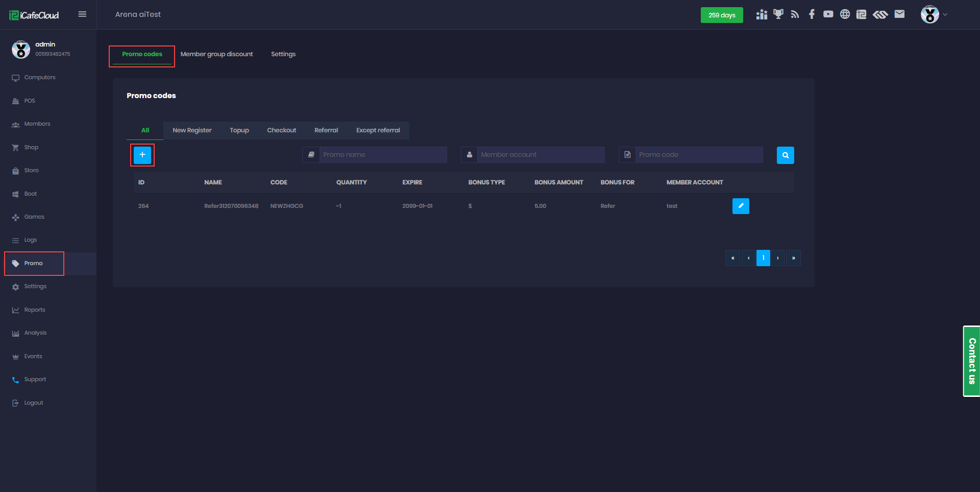Screen dimensions: 980x492
Task: Select the Except referral filter tab
Action: point(378,130)
